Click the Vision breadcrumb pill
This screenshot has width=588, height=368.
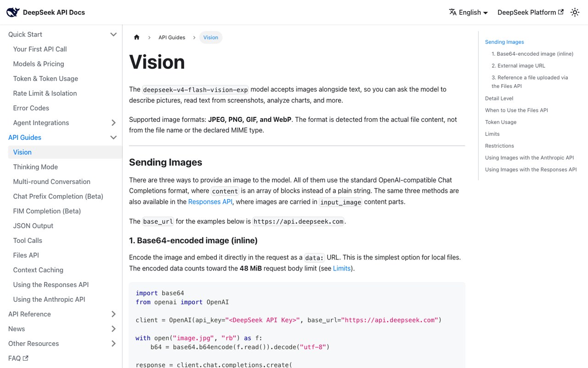click(x=211, y=37)
